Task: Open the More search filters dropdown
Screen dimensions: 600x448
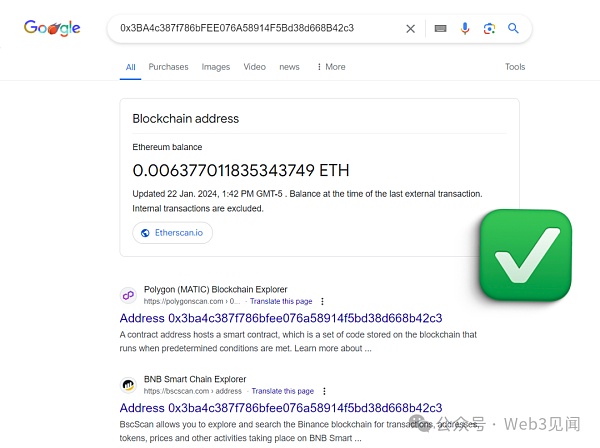Action: 331,67
